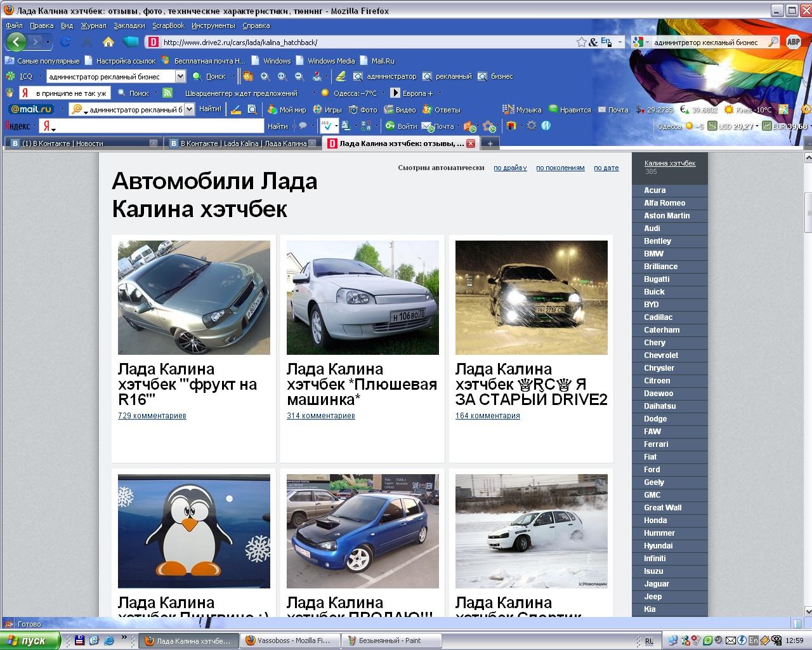Click the address bar URL field
812x650 pixels.
pos(367,43)
